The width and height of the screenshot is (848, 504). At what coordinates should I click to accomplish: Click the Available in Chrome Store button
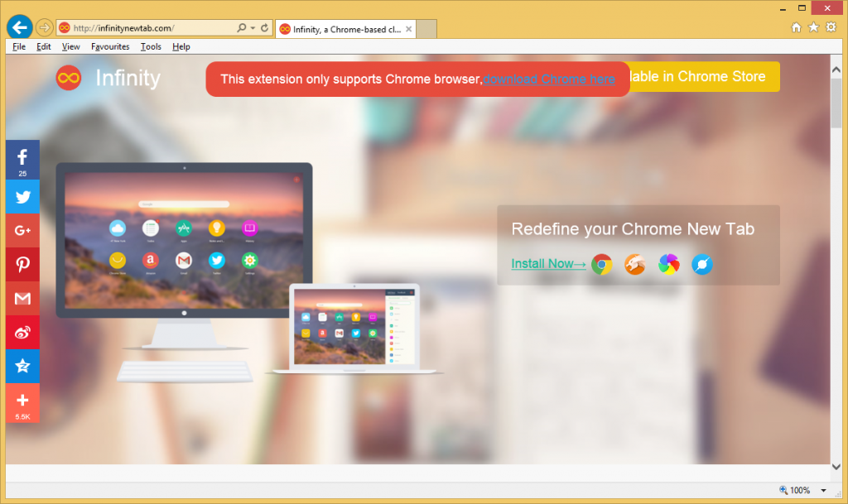coord(705,76)
